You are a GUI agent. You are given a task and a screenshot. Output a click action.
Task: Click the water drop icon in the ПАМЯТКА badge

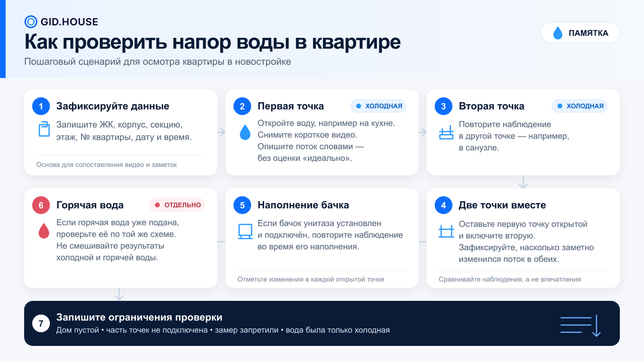coord(557,33)
